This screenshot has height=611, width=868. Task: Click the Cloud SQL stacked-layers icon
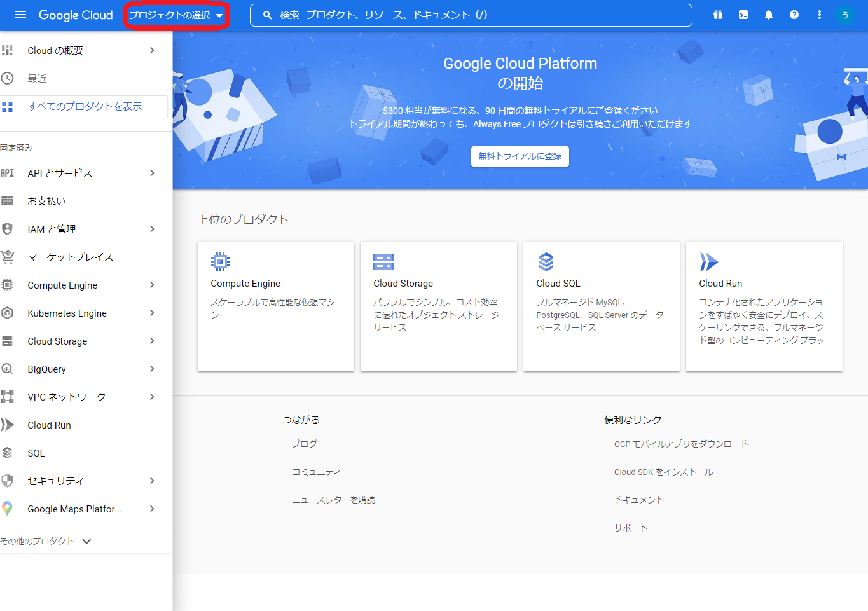(546, 261)
